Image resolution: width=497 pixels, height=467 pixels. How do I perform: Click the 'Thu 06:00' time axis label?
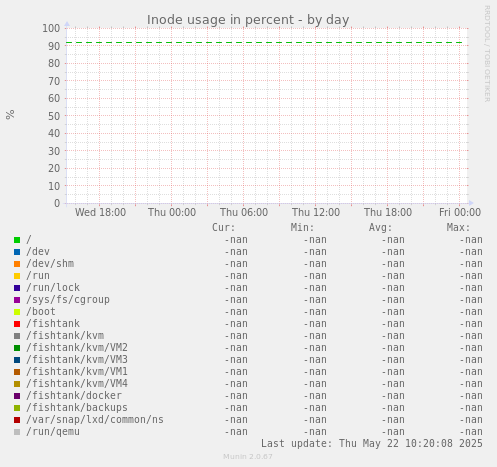(244, 212)
